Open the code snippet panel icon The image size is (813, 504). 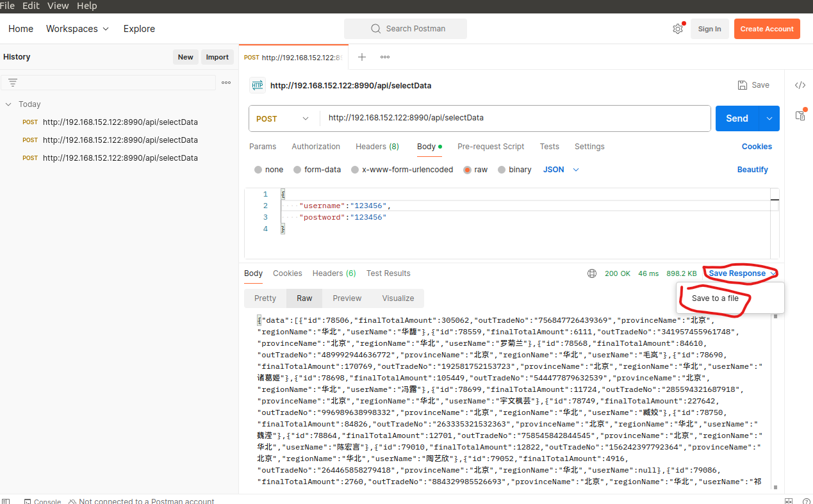point(800,85)
